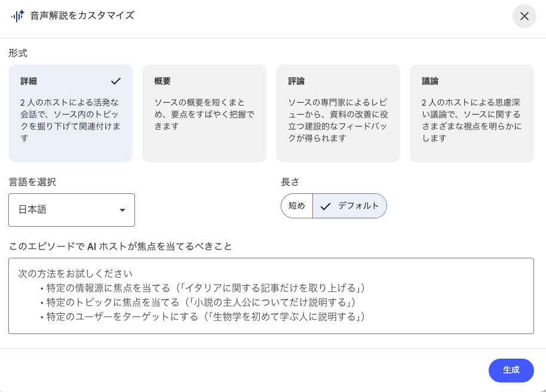This screenshot has height=392, width=546.
Task: Select the 詳細 format card
Action: pyautogui.click(x=70, y=113)
